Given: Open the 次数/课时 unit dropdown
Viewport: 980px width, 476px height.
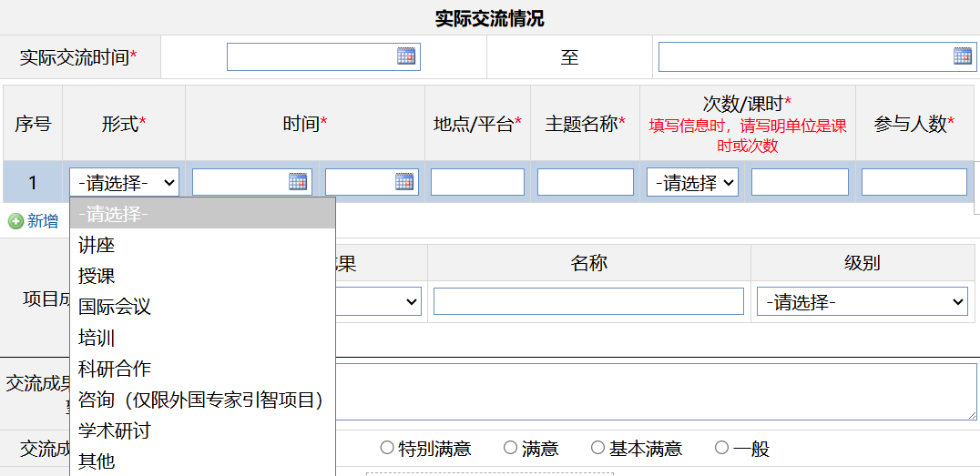Looking at the screenshot, I should tap(692, 182).
